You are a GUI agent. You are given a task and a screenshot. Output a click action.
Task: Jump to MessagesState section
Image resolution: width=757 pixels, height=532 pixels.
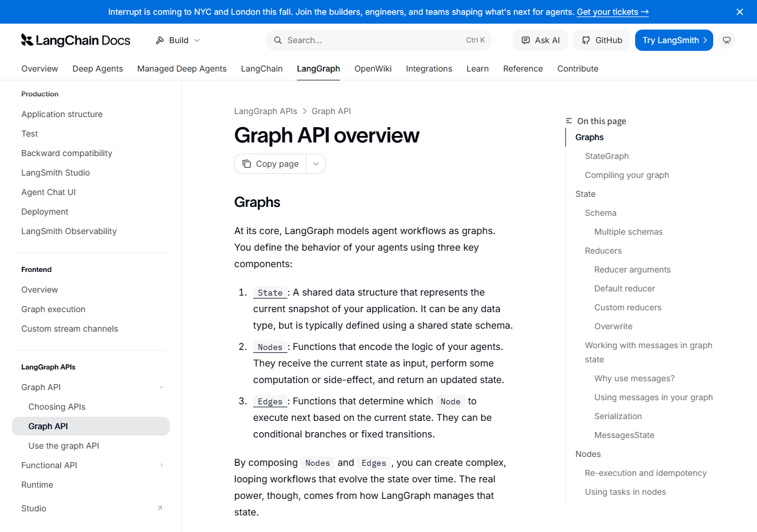coord(625,435)
